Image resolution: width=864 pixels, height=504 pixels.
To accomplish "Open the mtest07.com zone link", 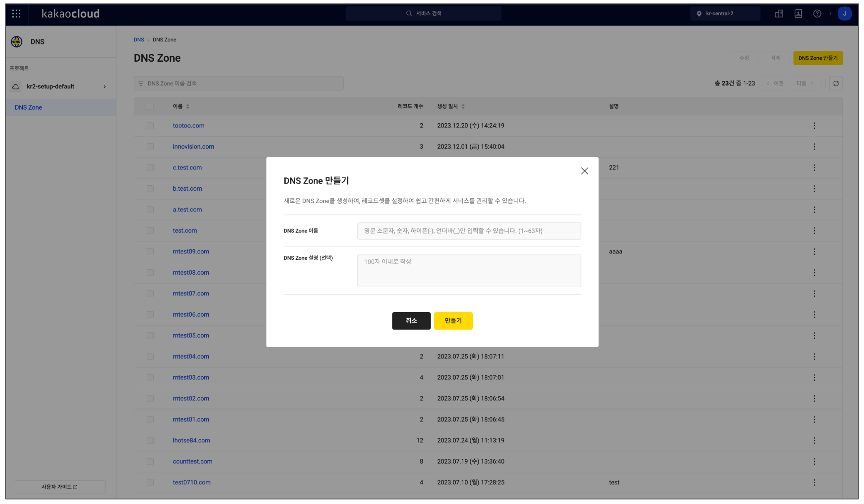I will tap(191, 294).
